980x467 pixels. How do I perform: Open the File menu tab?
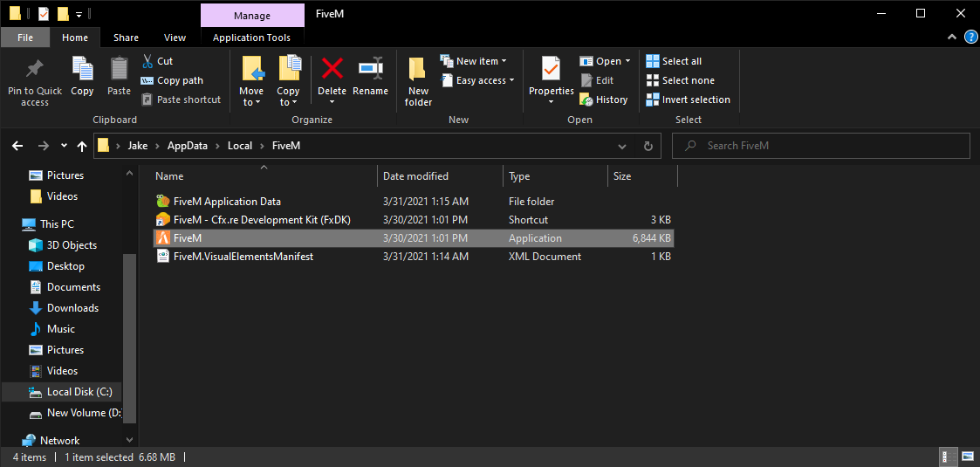click(25, 38)
